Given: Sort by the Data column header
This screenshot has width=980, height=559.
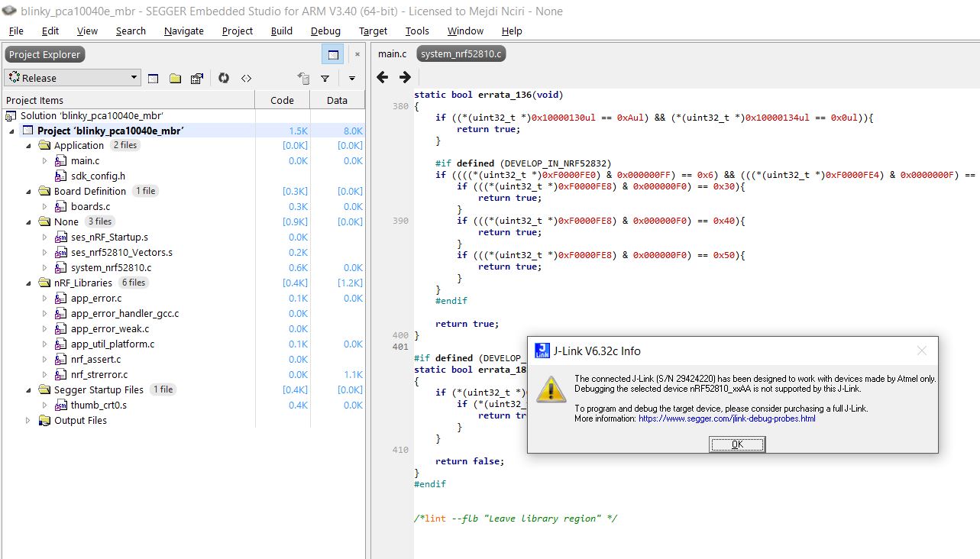Looking at the screenshot, I should coord(337,100).
